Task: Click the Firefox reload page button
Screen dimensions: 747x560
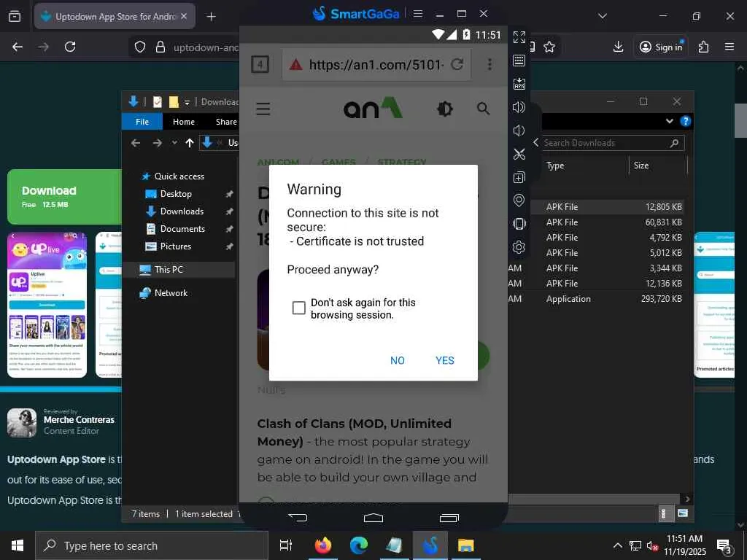Action: 70,47
